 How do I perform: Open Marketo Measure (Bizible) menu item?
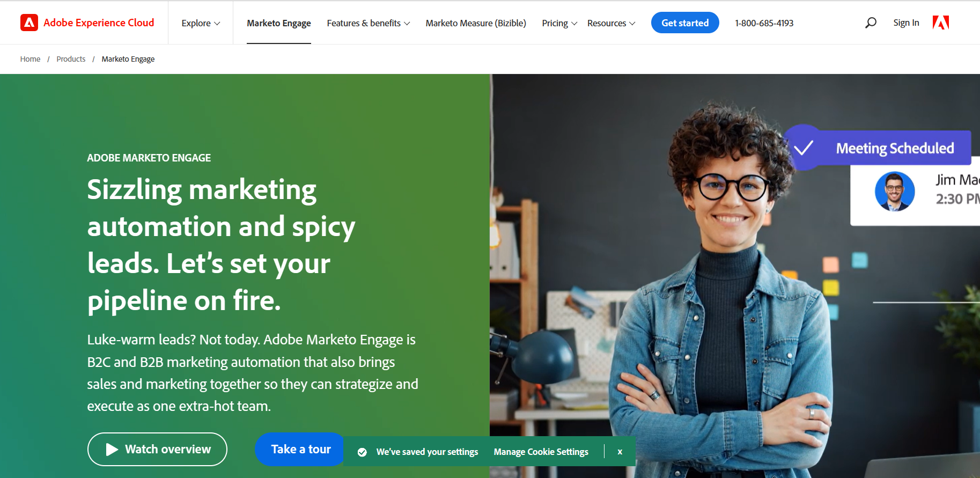coord(476,23)
